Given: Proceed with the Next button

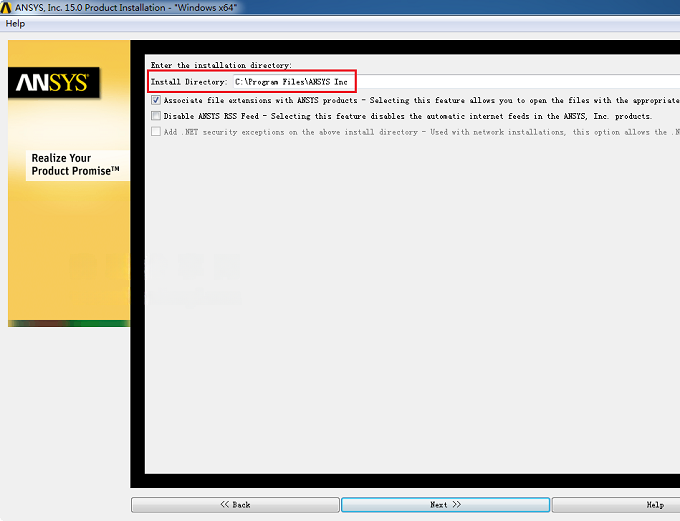Looking at the screenshot, I should [445, 505].
